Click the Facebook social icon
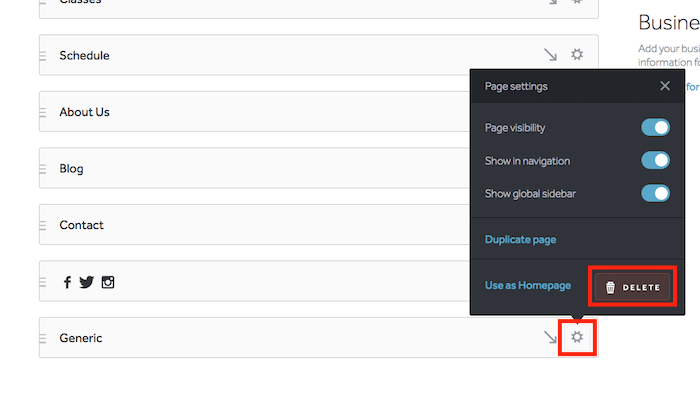 [x=68, y=282]
